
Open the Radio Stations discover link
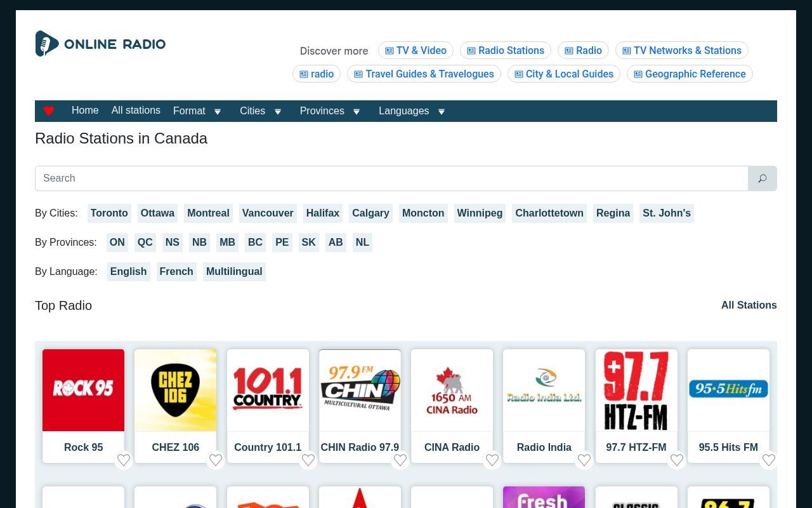pos(506,51)
